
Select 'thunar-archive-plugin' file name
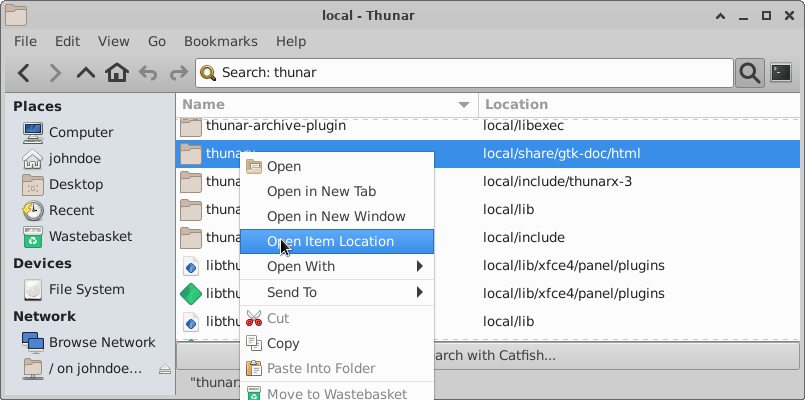(276, 126)
